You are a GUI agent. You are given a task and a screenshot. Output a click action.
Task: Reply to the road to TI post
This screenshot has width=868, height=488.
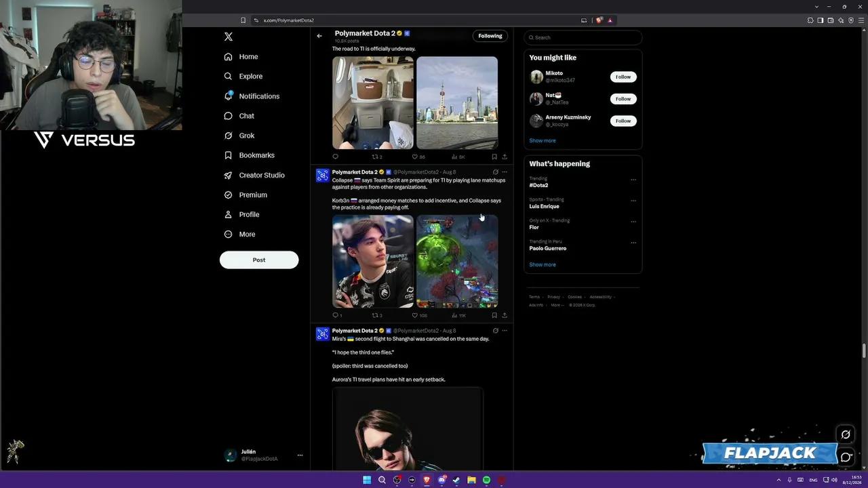coord(335,157)
